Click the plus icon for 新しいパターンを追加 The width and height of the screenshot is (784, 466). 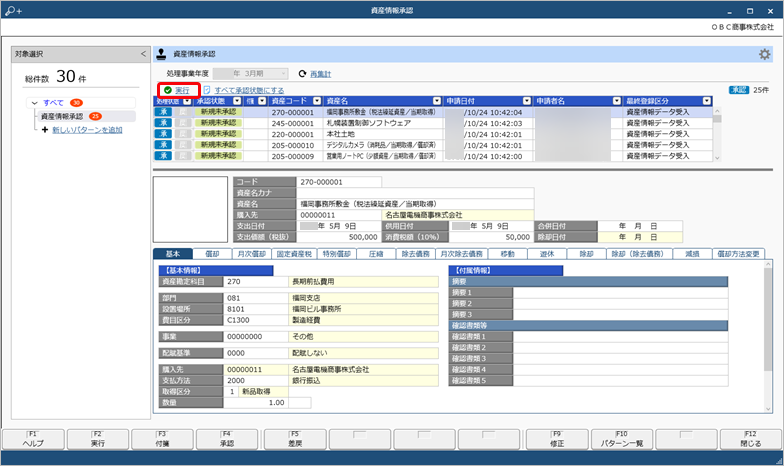pos(45,130)
